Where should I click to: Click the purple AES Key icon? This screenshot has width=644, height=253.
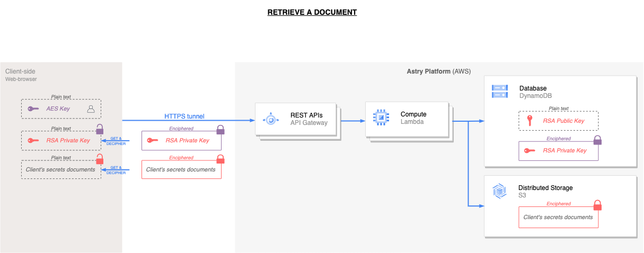click(33, 109)
